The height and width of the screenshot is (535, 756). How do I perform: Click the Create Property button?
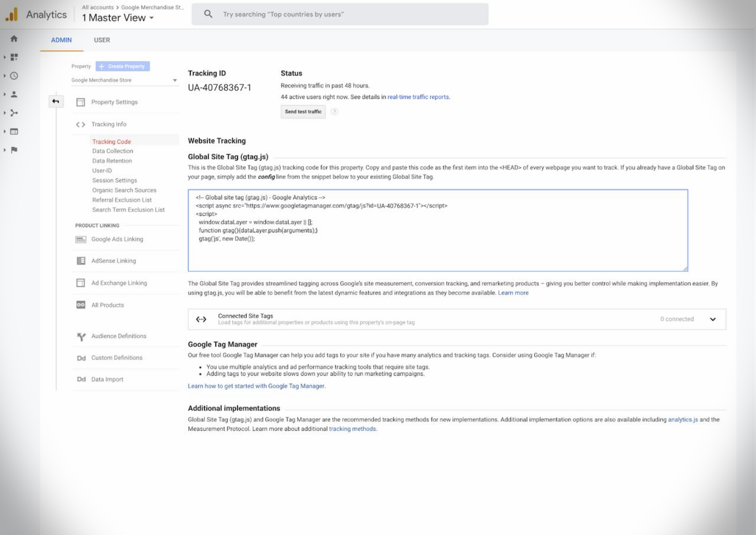pos(123,66)
